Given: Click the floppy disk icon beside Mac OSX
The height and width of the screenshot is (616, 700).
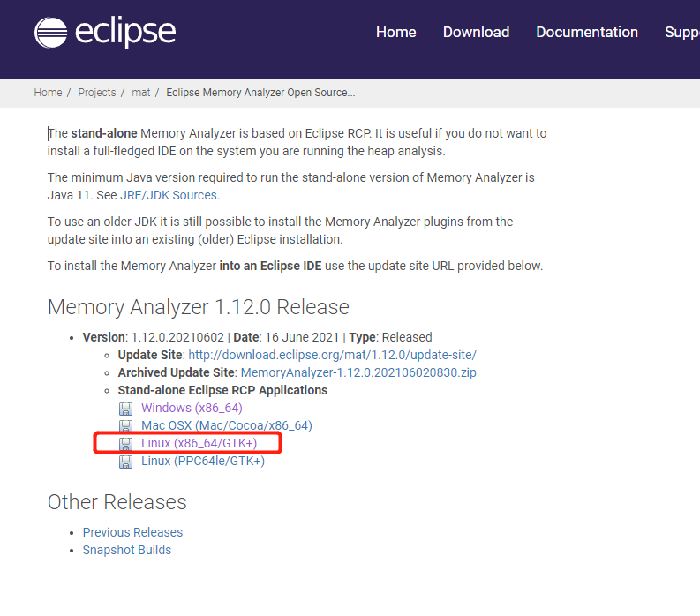Looking at the screenshot, I should (126, 426).
